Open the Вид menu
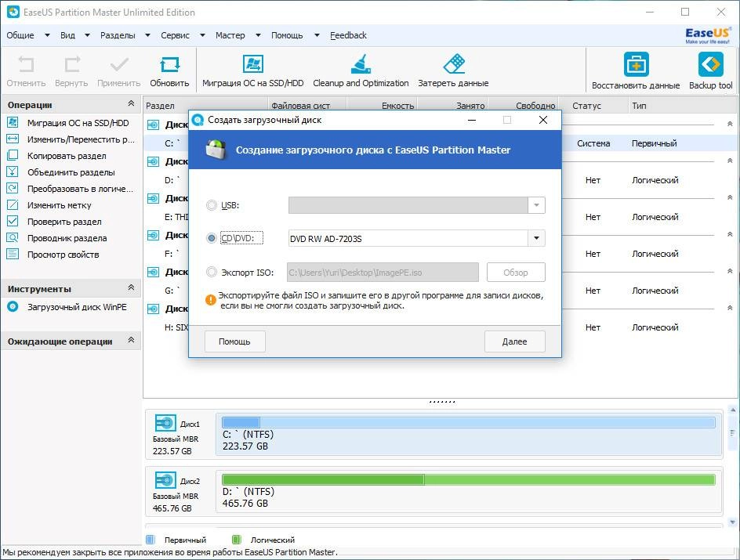Viewport: 740px width, 560px height. [67, 35]
